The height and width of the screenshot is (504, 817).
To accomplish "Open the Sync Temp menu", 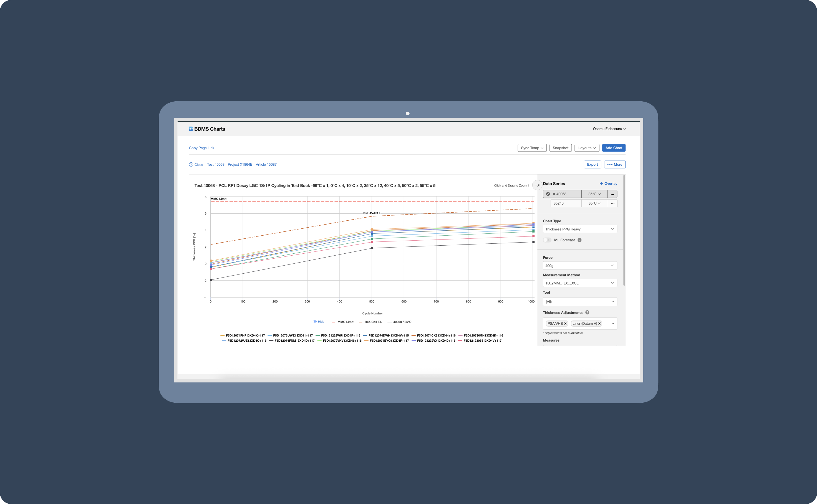I will point(532,148).
